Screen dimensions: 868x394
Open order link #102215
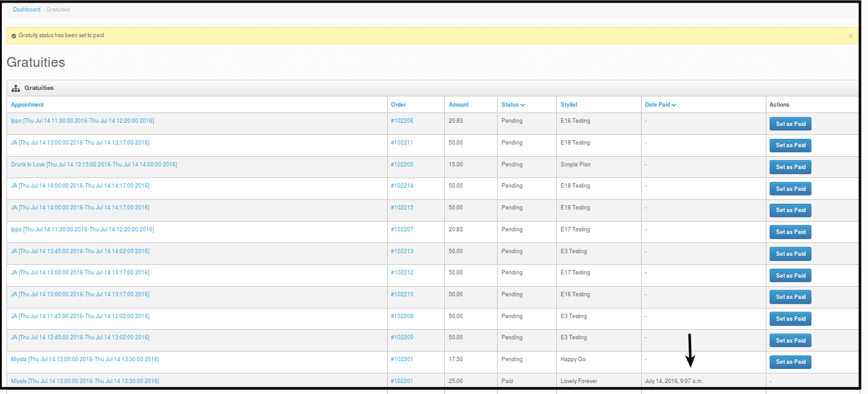pyautogui.click(x=402, y=208)
